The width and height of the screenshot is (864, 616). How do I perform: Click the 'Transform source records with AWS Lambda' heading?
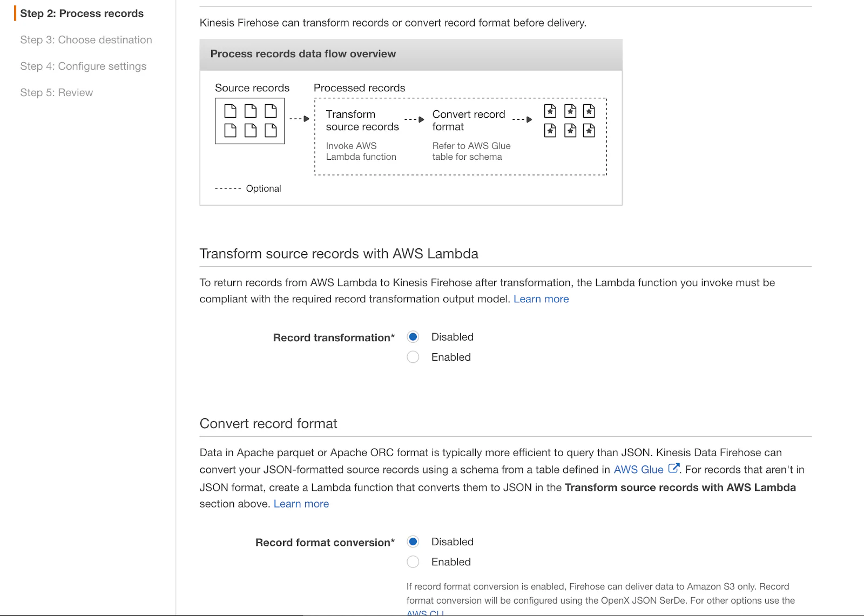(x=339, y=254)
